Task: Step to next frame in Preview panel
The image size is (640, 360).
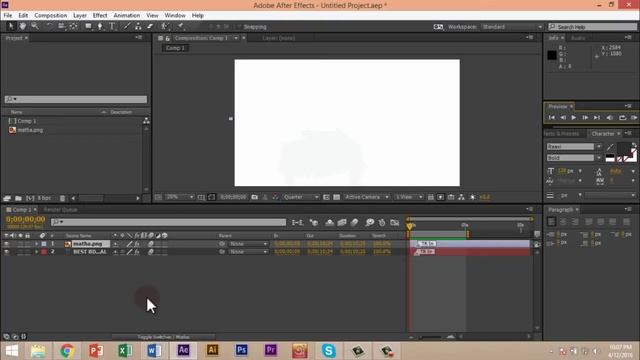Action: click(x=585, y=118)
